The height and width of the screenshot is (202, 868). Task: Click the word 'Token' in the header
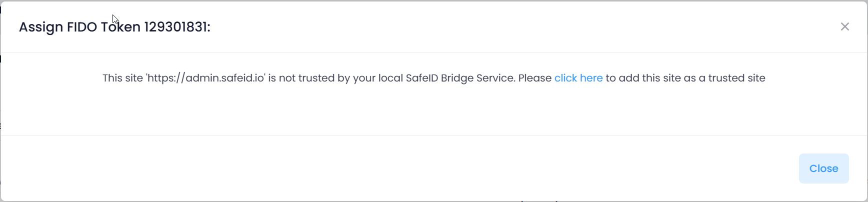[120, 27]
